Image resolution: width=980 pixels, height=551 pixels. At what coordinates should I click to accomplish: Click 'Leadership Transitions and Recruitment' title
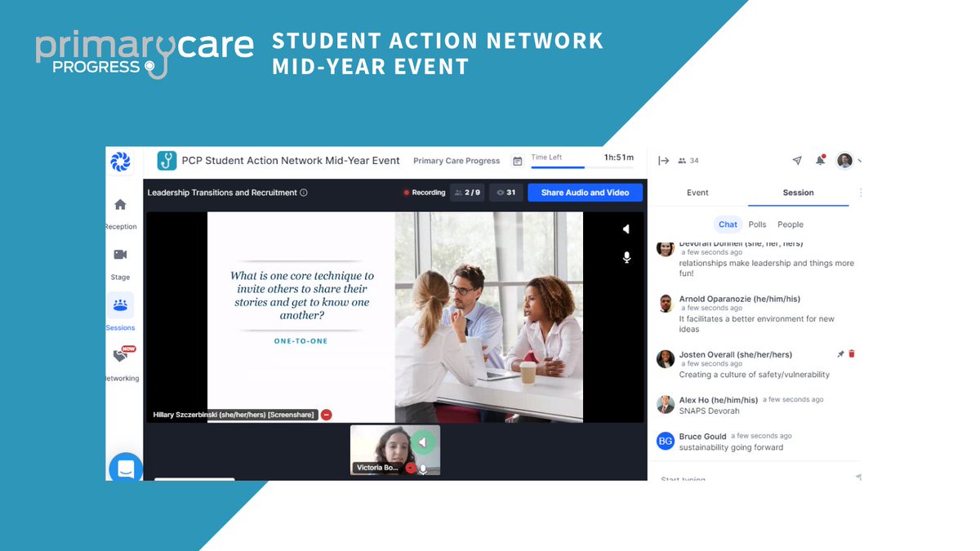click(222, 193)
